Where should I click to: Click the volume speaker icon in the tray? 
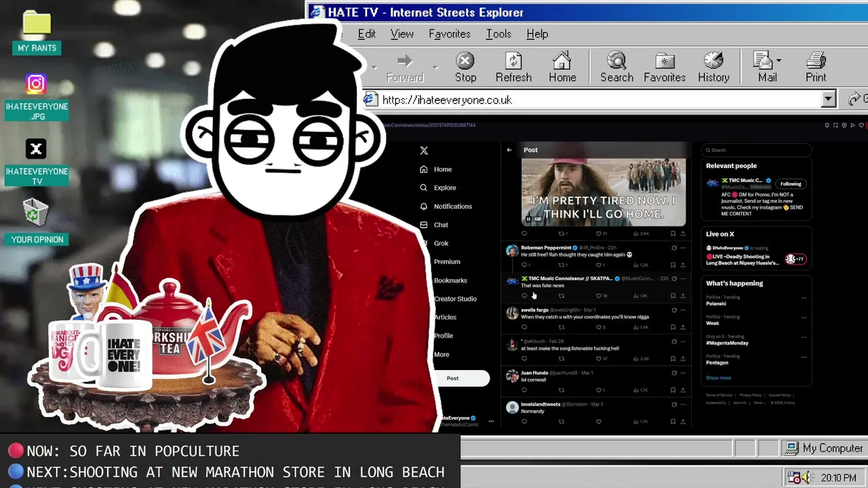tap(806, 478)
